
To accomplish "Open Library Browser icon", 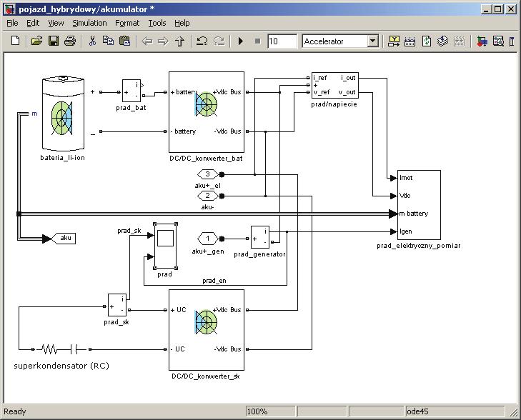I will 482,41.
